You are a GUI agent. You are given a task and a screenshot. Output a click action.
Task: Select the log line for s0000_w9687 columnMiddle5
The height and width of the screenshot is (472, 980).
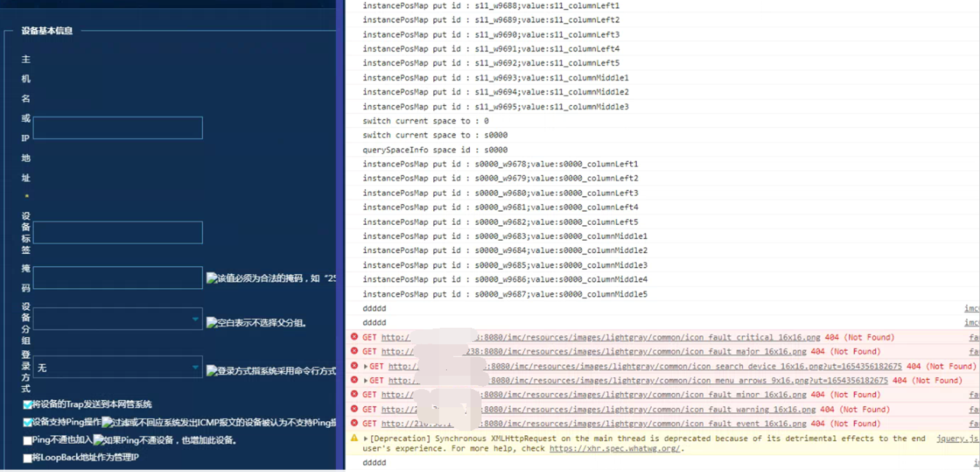[x=505, y=294]
